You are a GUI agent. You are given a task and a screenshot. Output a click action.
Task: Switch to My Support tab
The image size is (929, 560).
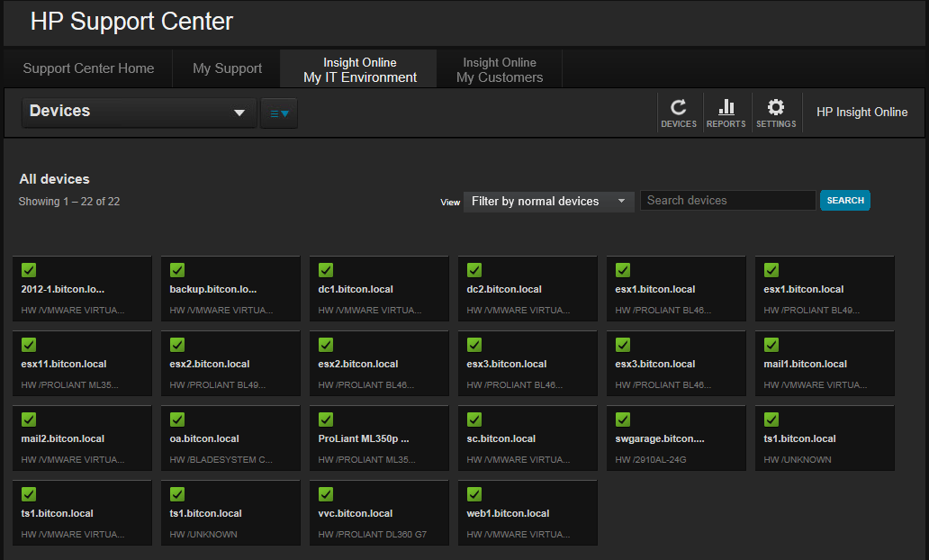tap(227, 68)
